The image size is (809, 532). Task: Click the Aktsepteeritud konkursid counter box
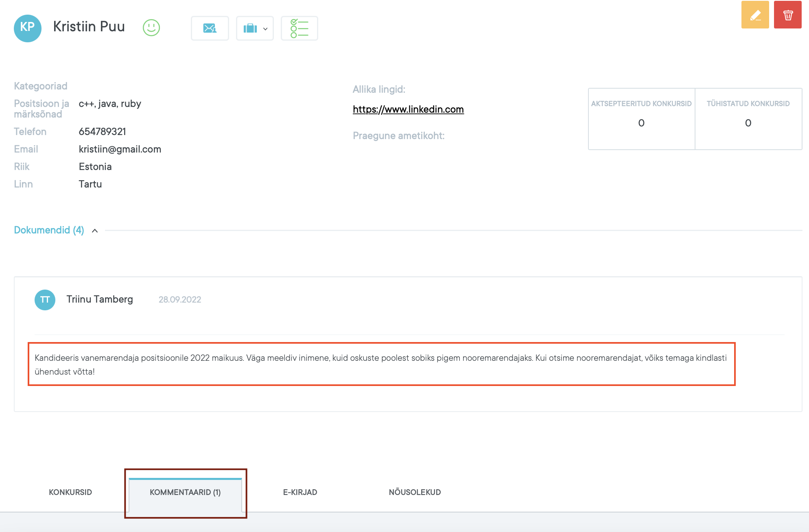pos(641,119)
